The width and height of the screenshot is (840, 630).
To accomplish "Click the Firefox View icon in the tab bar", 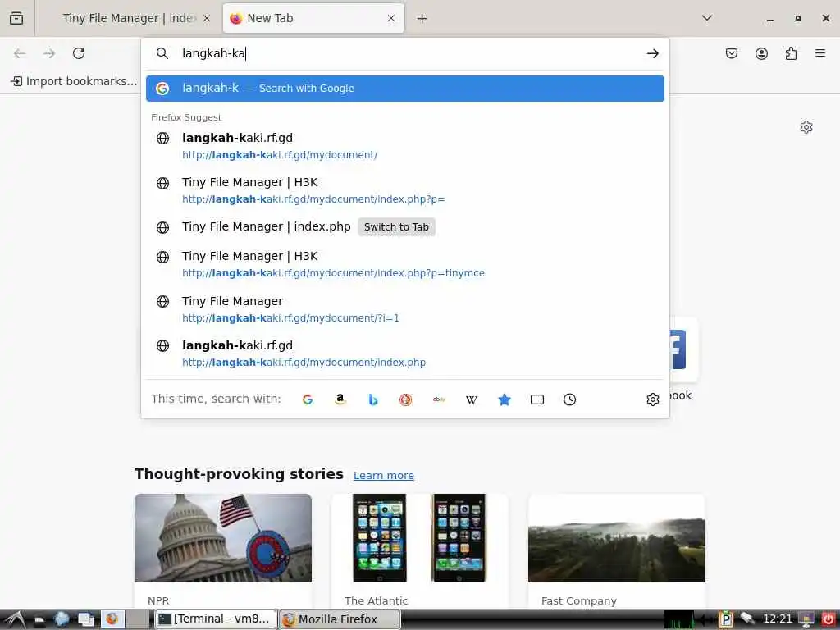I will click(x=16, y=18).
